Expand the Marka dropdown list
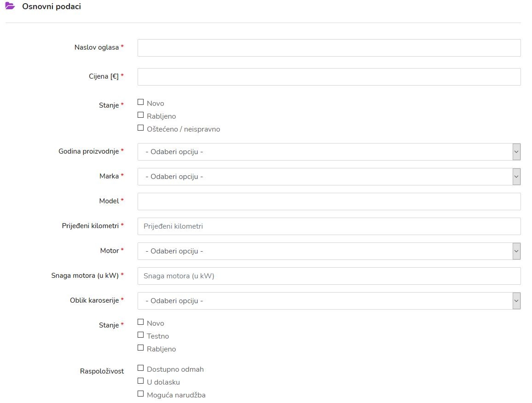532x403 pixels. click(x=329, y=177)
